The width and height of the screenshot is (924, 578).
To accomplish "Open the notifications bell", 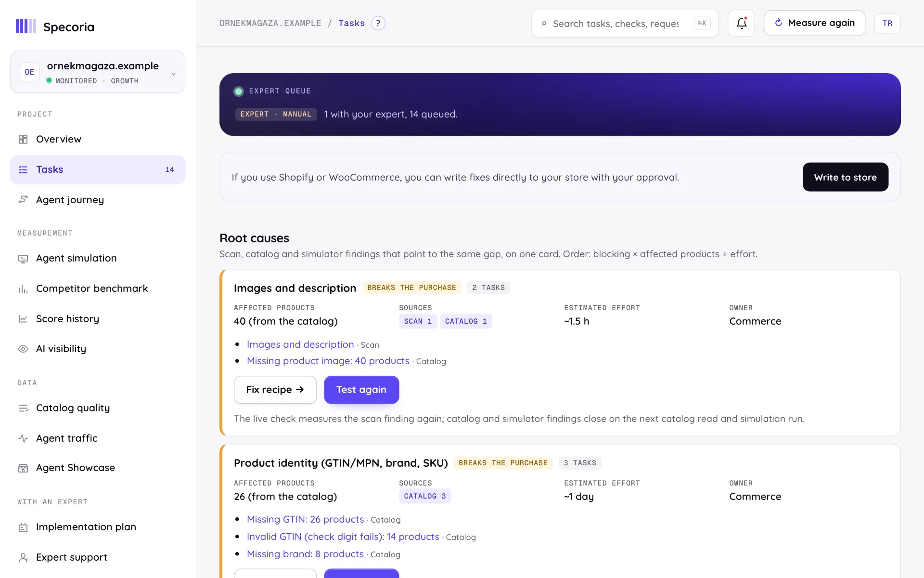I will pyautogui.click(x=741, y=23).
